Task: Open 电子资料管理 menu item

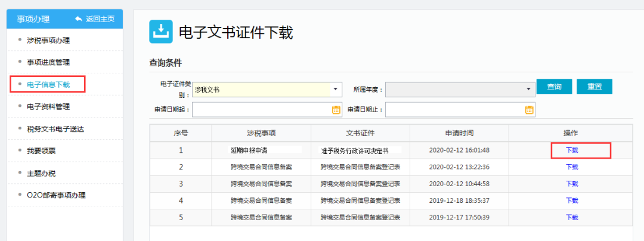Action: tap(48, 107)
